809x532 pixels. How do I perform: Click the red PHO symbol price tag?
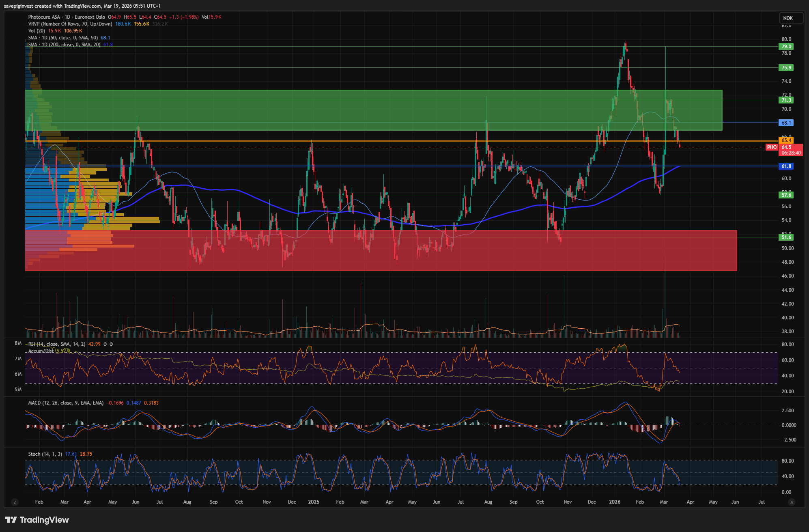tap(771, 147)
